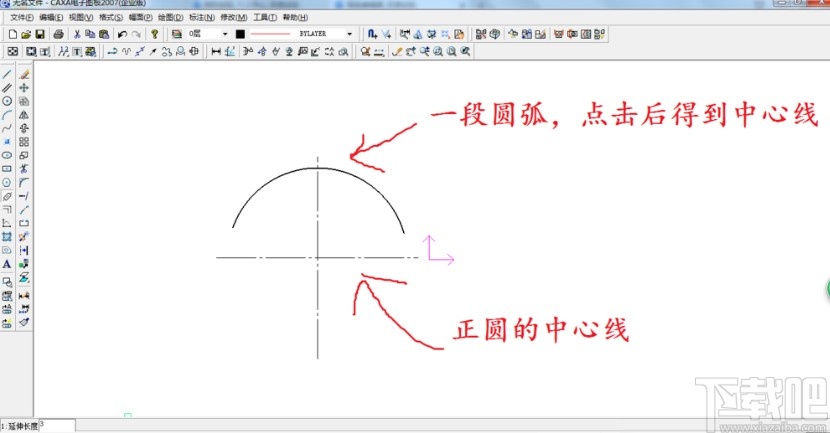830x433 pixels.
Task: Open a file using the folder icon
Action: click(x=26, y=34)
